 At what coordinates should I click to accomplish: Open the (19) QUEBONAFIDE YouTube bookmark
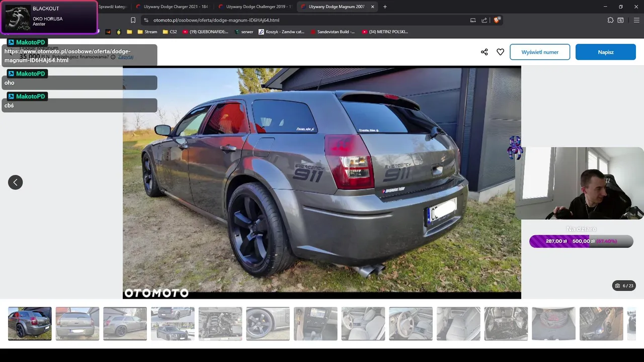[x=205, y=32]
